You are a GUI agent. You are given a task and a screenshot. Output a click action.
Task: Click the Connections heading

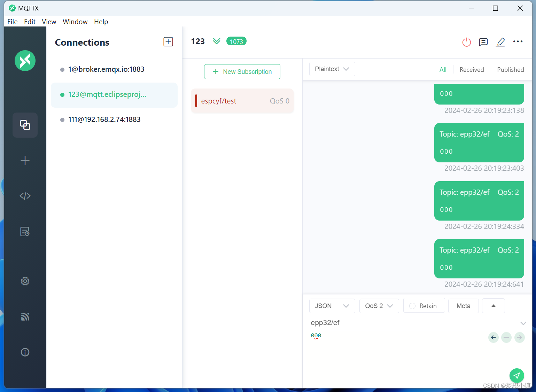[82, 43]
